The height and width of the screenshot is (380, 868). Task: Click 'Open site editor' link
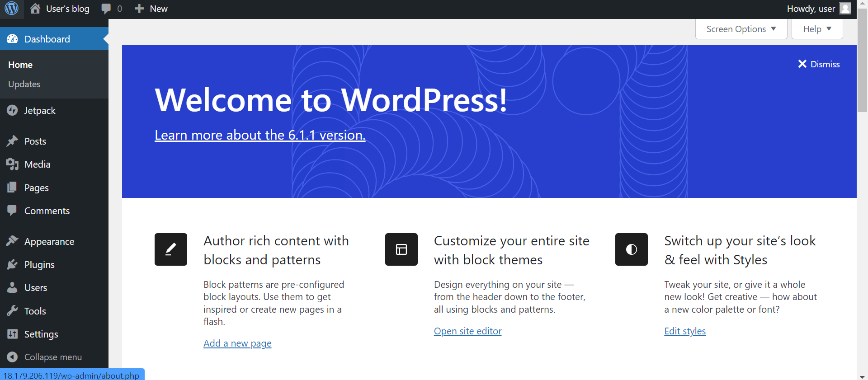(468, 331)
